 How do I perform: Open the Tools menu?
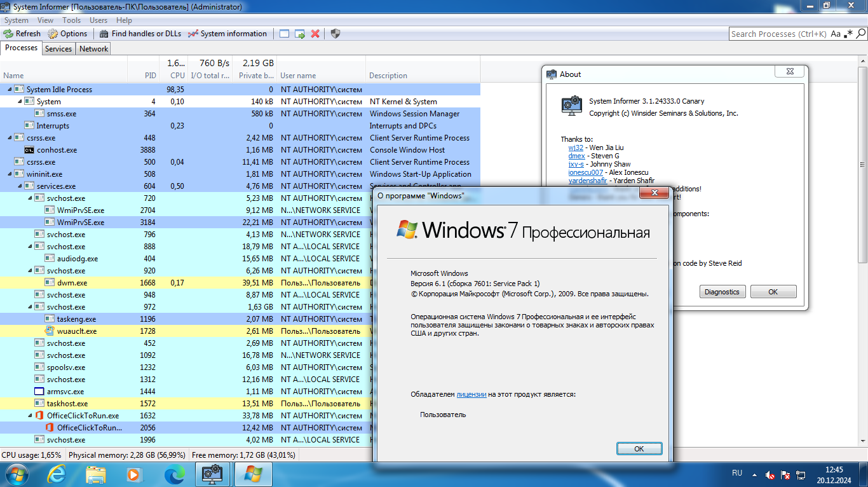pyautogui.click(x=72, y=20)
